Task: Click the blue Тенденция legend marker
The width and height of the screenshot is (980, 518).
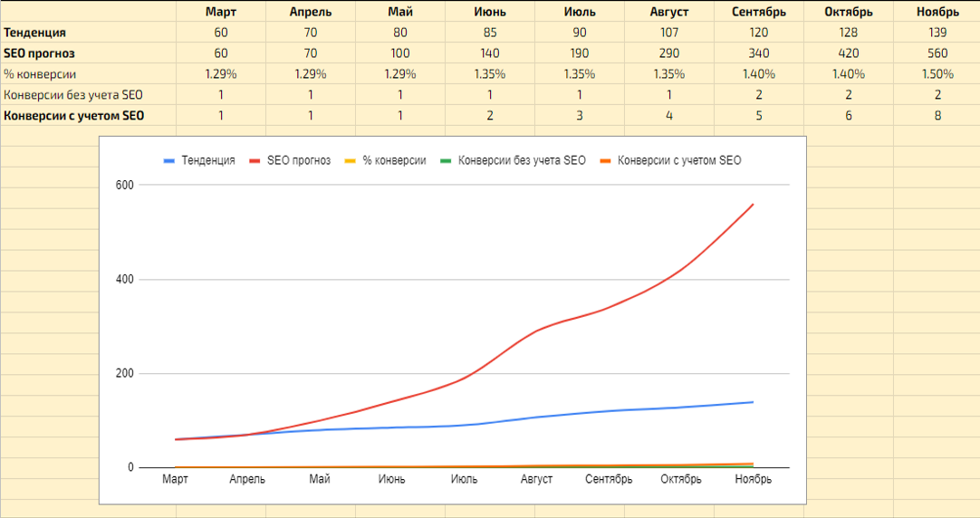Action: 169,160
